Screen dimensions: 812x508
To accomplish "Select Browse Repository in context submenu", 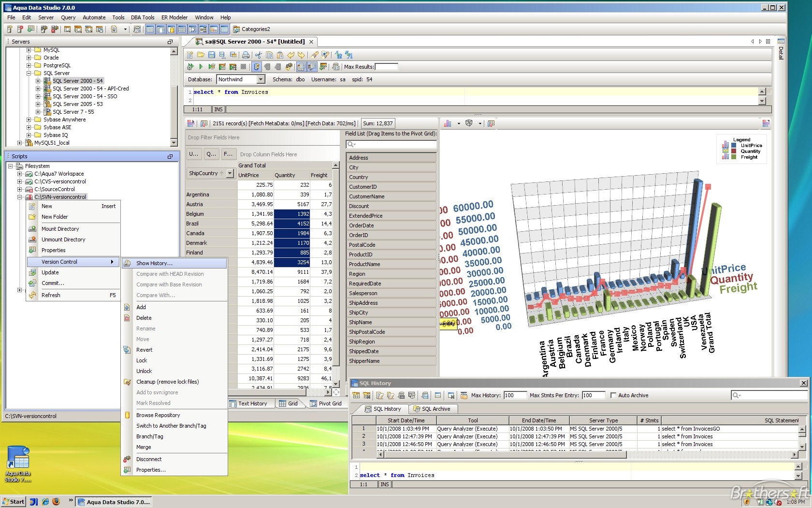I will pos(174,415).
